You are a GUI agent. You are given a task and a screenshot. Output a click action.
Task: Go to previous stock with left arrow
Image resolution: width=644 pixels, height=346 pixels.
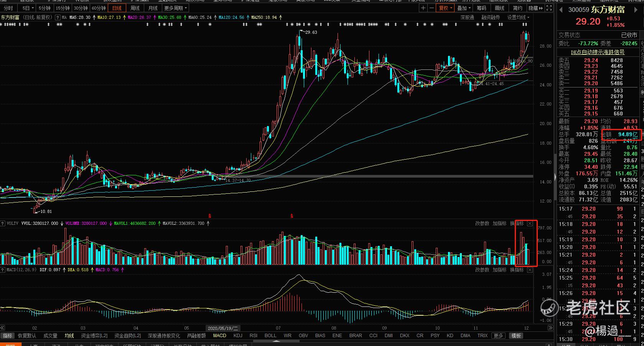click(561, 9)
